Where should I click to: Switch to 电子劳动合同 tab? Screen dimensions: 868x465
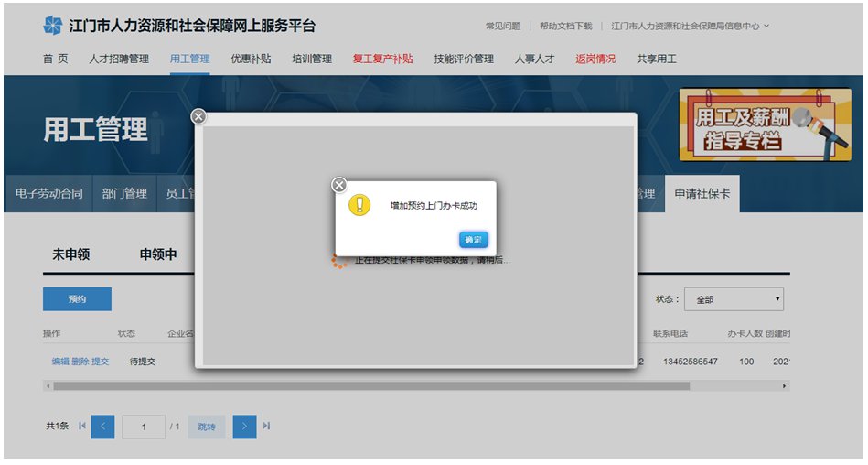[49, 193]
